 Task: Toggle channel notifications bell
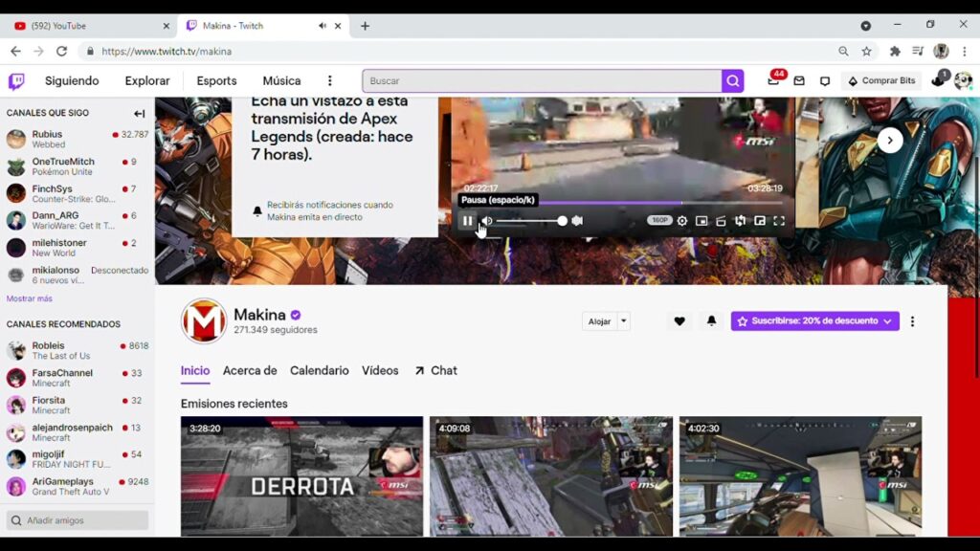711,321
